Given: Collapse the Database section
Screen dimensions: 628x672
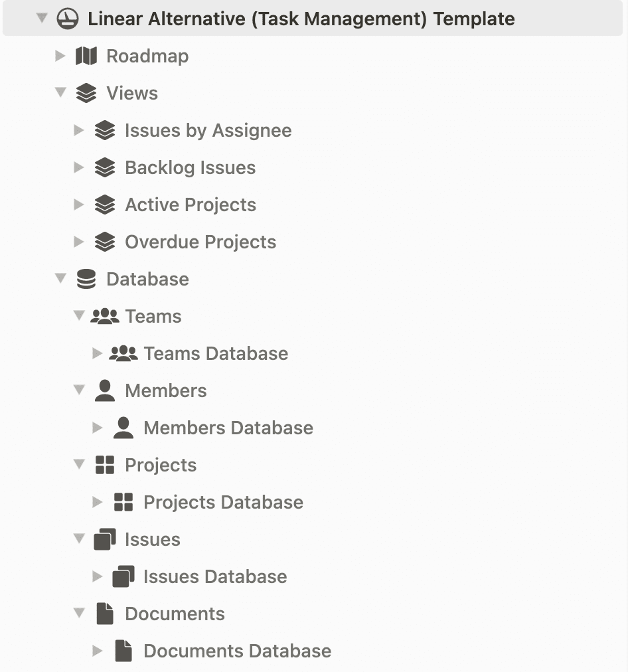Looking at the screenshot, I should [x=60, y=278].
